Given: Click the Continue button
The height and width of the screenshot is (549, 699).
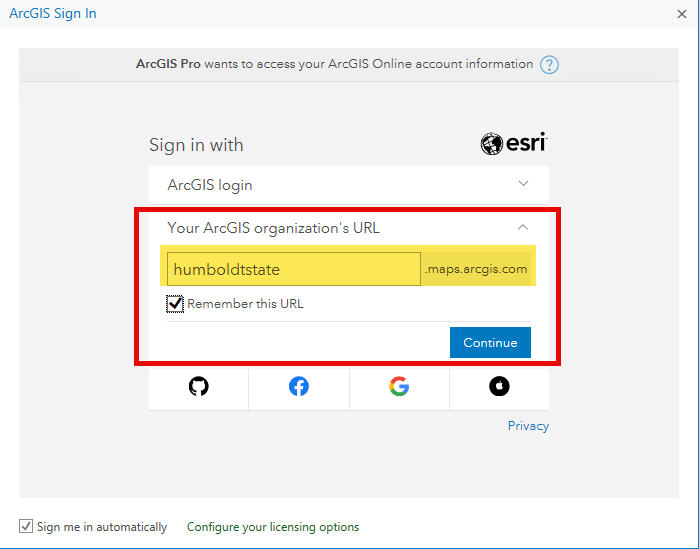Looking at the screenshot, I should pyautogui.click(x=490, y=342).
